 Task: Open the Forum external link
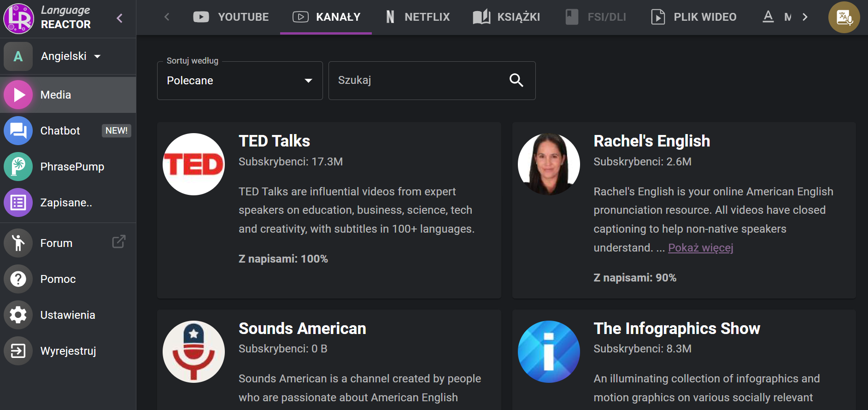pos(118,242)
